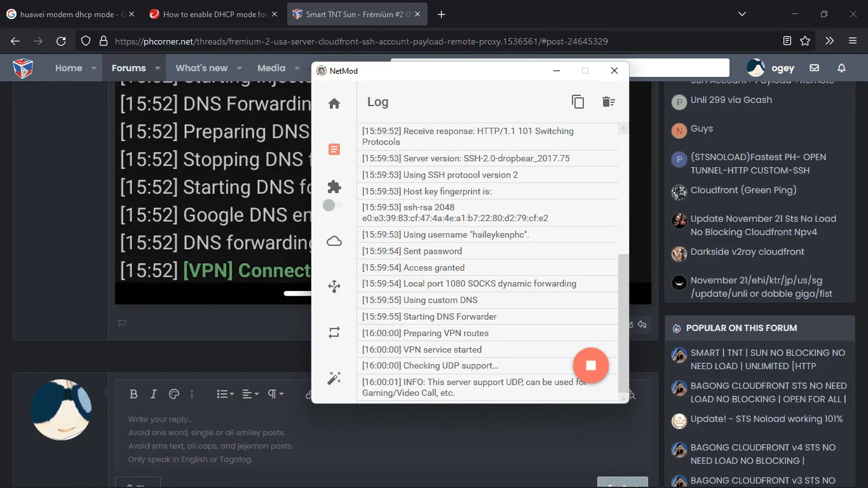Copy the NetMod log to clipboard
Viewport: 868px width, 488px height.
(578, 102)
